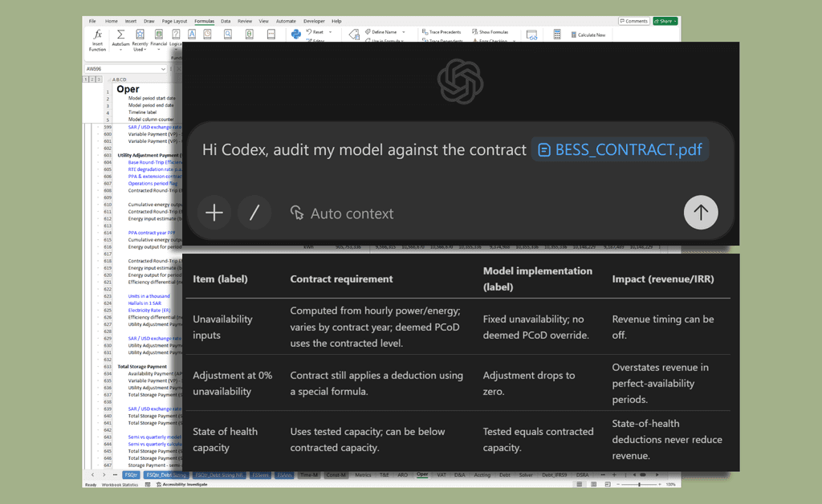Click Show Formulas
The width and height of the screenshot is (822, 504).
click(490, 32)
